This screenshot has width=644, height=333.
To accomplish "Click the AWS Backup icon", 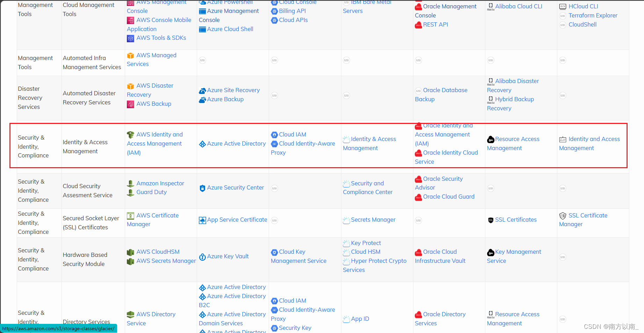I will 130,104.
